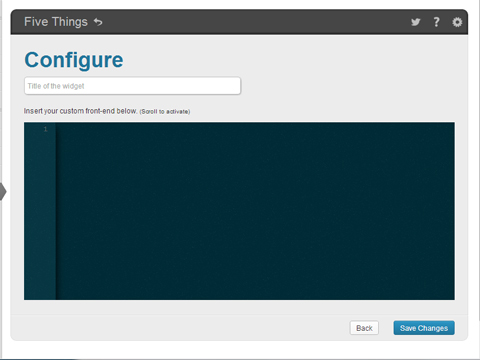Open the settings gear icon
This screenshot has width=480, height=360.
457,22
